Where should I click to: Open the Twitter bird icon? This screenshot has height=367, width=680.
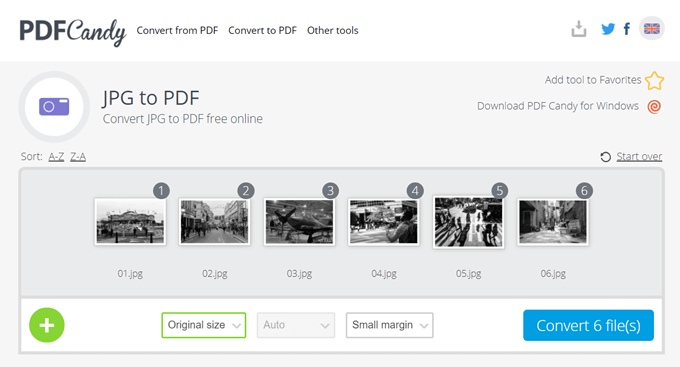point(608,29)
